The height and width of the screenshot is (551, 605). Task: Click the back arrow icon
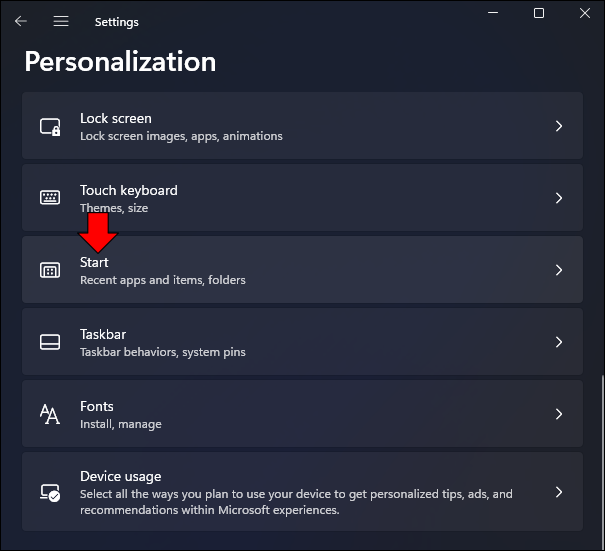tap(20, 21)
